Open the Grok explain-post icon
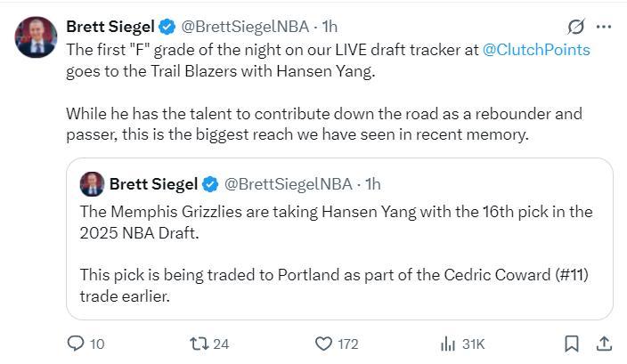627x364 pixels. pyautogui.click(x=574, y=27)
